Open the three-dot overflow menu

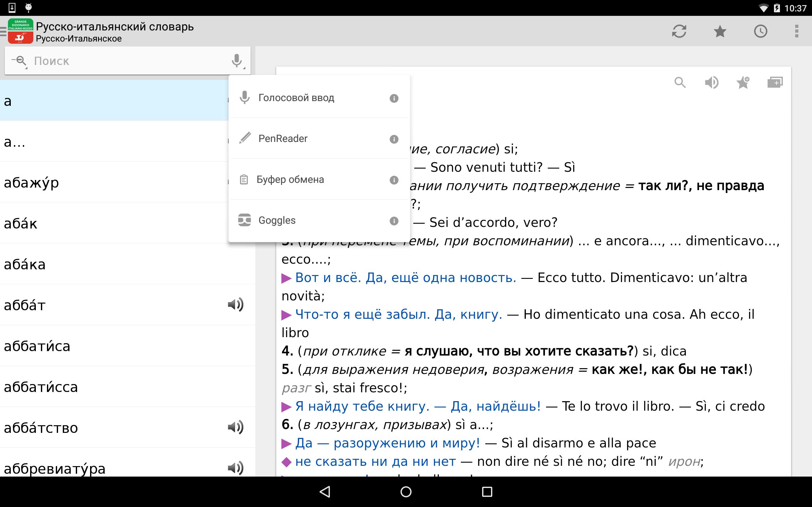pyautogui.click(x=796, y=31)
